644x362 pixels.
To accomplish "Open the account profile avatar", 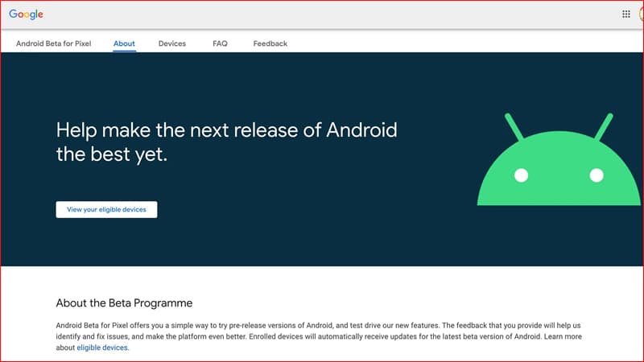I will [641, 14].
